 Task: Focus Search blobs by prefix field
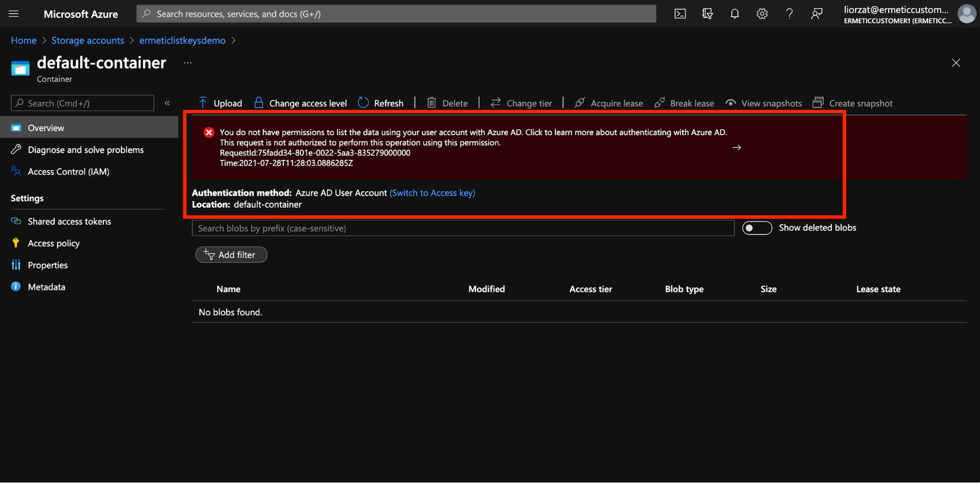coord(463,228)
